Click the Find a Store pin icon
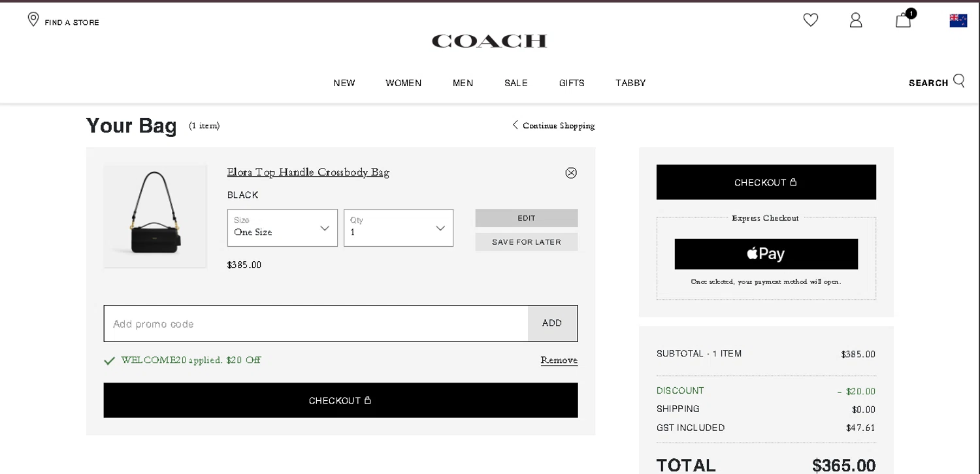980x474 pixels. [33, 20]
